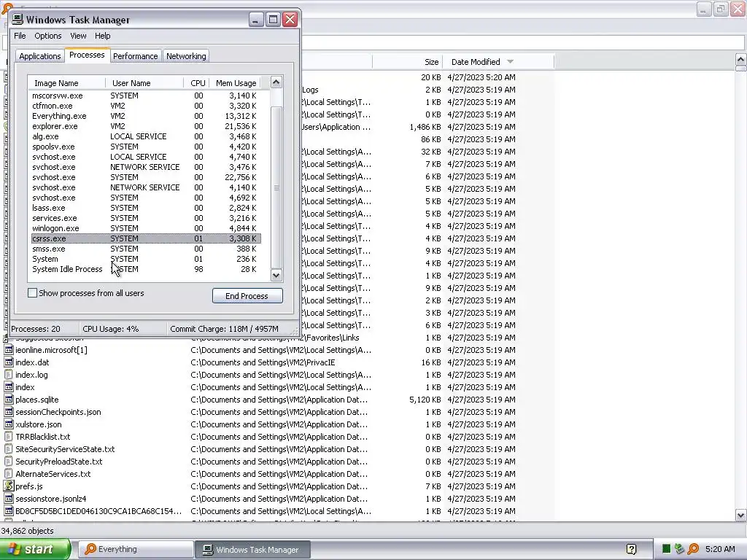Viewport: 747px width, 560px height.
Task: Switch to the Networking tab
Action: click(186, 56)
